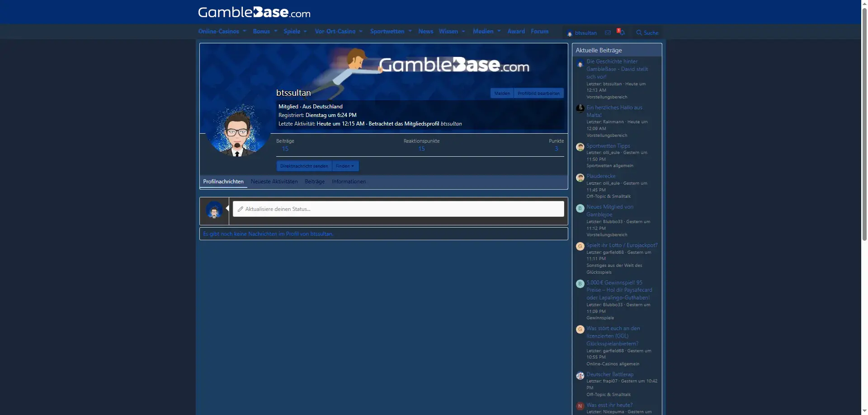
Task: Click the GambleBase.com logo in the header
Action: coord(254,12)
